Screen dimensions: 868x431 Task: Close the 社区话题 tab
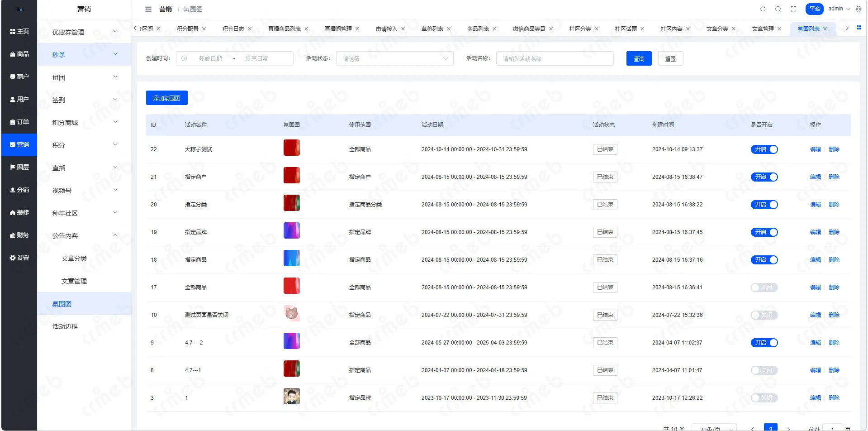tap(642, 29)
